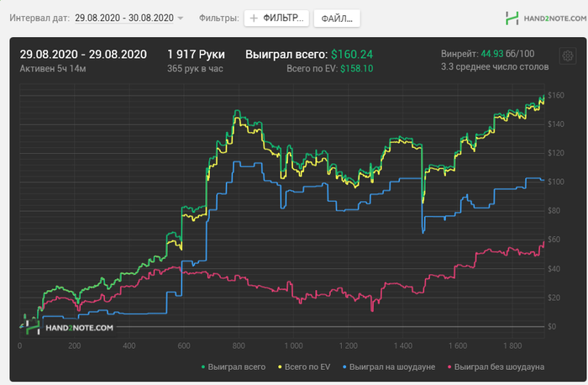Open chart settings gear icon
This screenshot has height=385, width=588.
point(567,56)
